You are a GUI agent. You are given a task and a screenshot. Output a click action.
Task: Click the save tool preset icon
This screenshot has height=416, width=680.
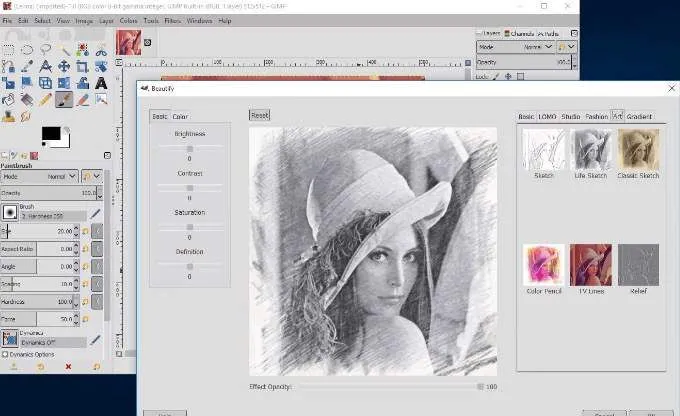click(13, 367)
